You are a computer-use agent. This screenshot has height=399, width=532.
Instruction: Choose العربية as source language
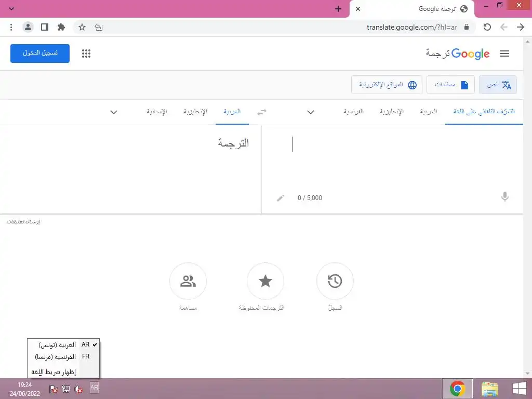pyautogui.click(x=429, y=112)
